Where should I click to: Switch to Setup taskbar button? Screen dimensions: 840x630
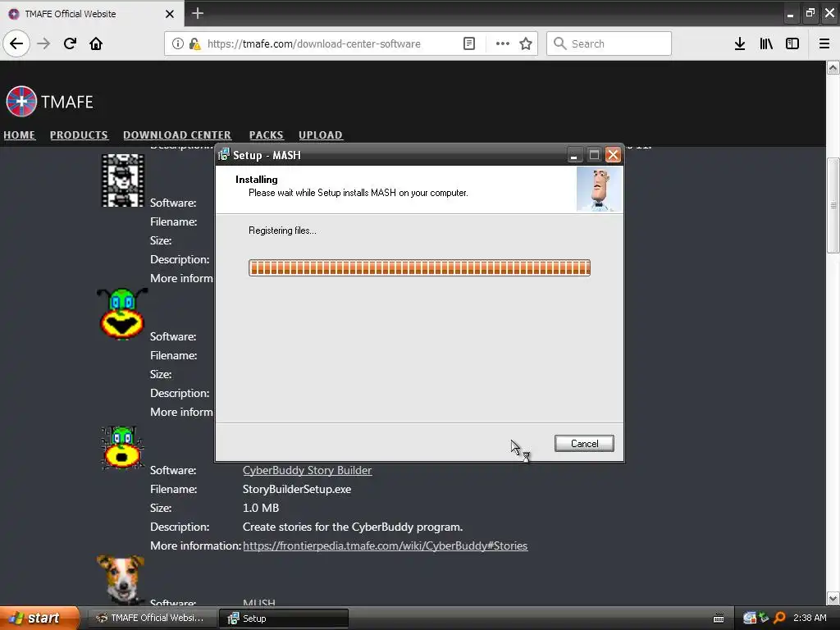coord(284,619)
